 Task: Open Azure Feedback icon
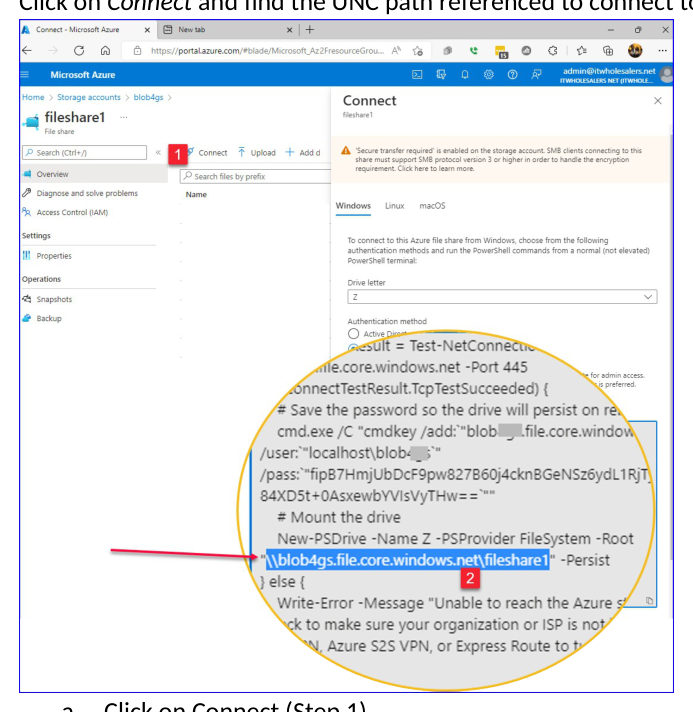click(x=536, y=75)
